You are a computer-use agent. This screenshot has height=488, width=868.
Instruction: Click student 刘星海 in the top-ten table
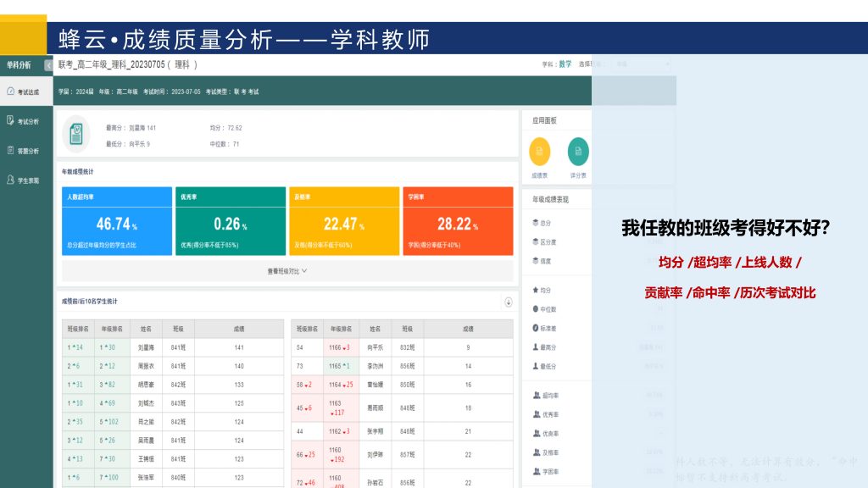146,347
